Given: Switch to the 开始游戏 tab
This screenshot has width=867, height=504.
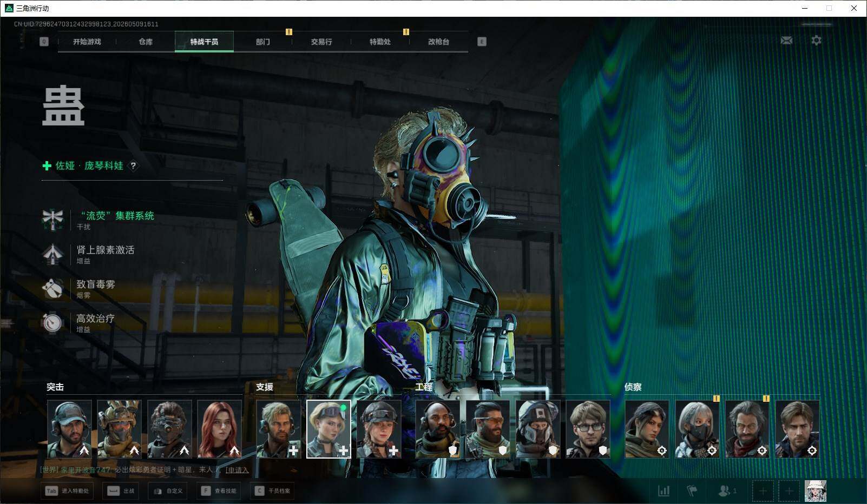Looking at the screenshot, I should [87, 42].
